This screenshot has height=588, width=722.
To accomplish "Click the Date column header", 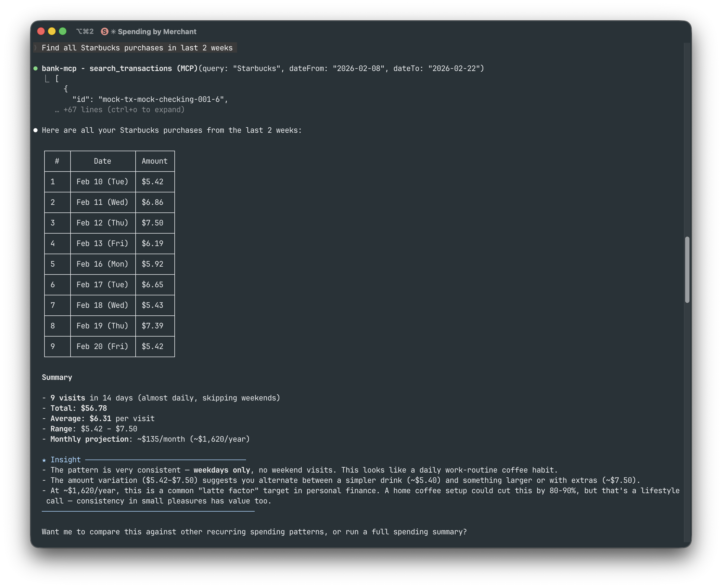I will tap(102, 161).
